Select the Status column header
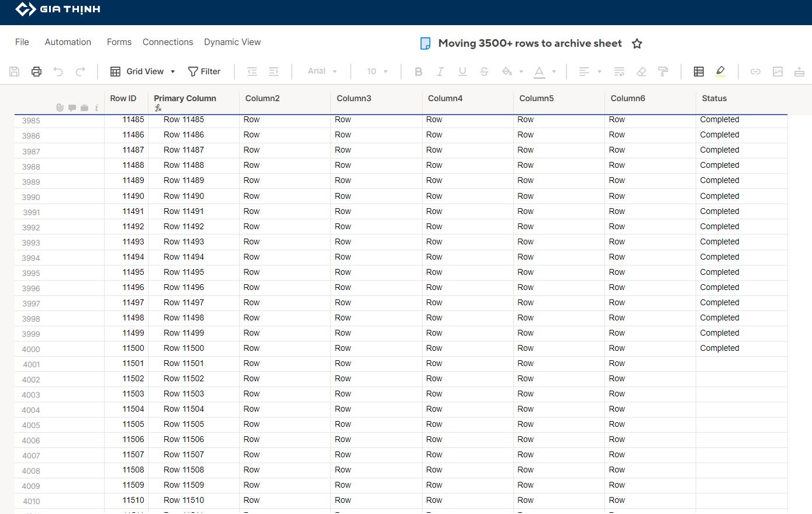Image resolution: width=812 pixels, height=514 pixels. click(x=714, y=98)
